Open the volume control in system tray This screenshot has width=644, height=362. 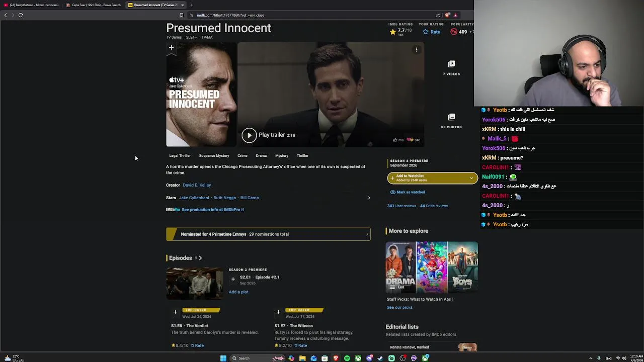pyautogui.click(x=624, y=358)
